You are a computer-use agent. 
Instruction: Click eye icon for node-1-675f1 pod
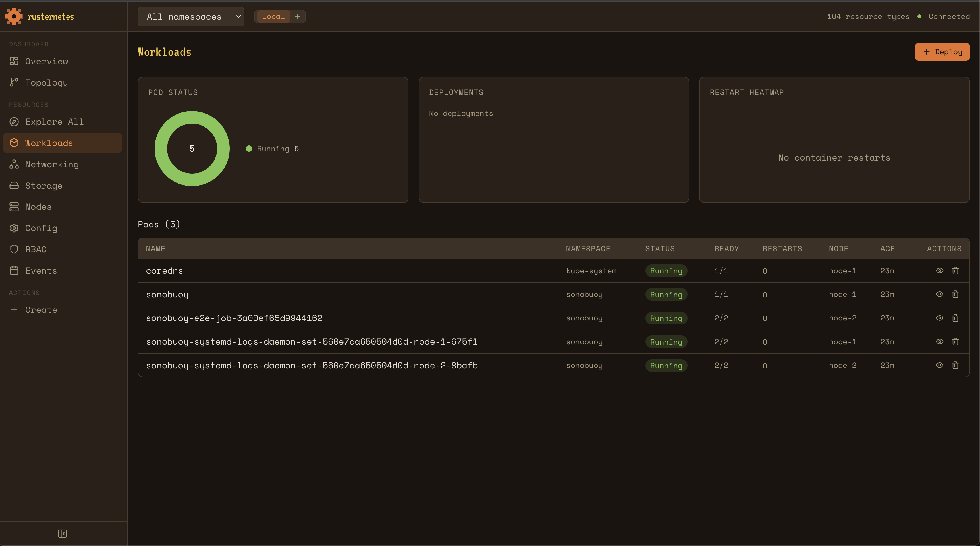[939, 342]
